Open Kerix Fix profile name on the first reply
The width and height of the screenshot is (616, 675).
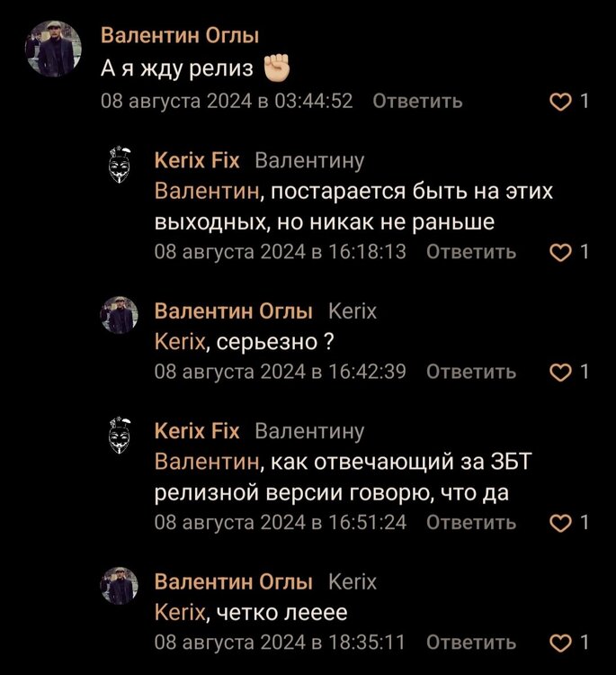[x=197, y=160]
